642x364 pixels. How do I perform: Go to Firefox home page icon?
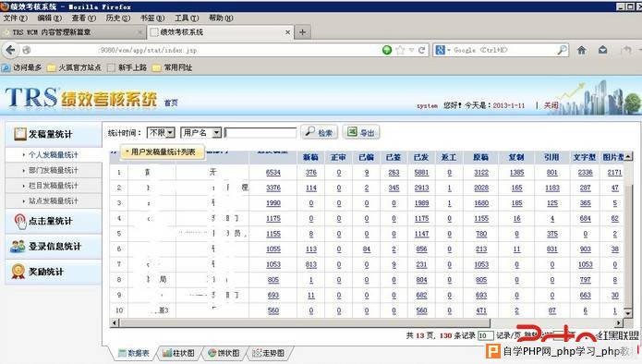[581, 50]
